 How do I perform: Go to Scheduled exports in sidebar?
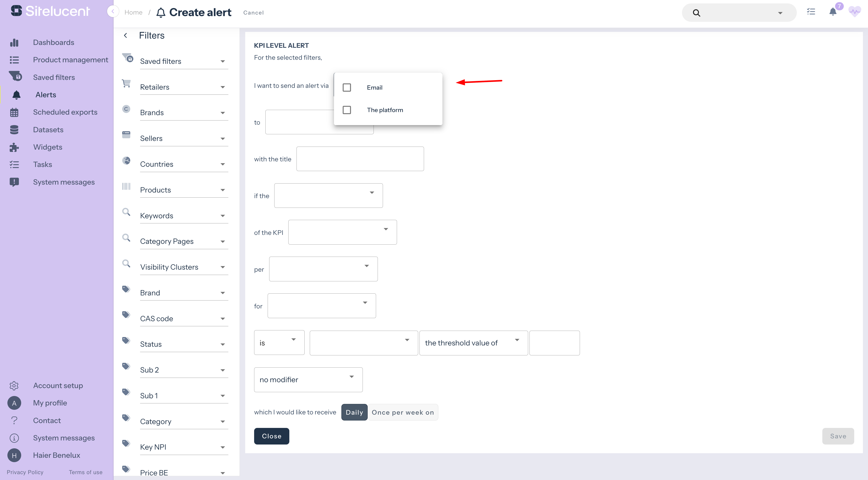click(x=65, y=112)
